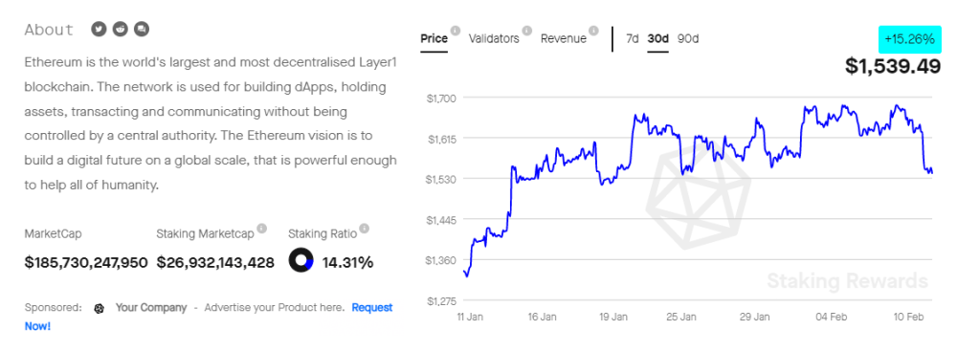Open the chat forum icon beside About
Viewport: 980px width, 352px height.
pyautogui.click(x=142, y=29)
